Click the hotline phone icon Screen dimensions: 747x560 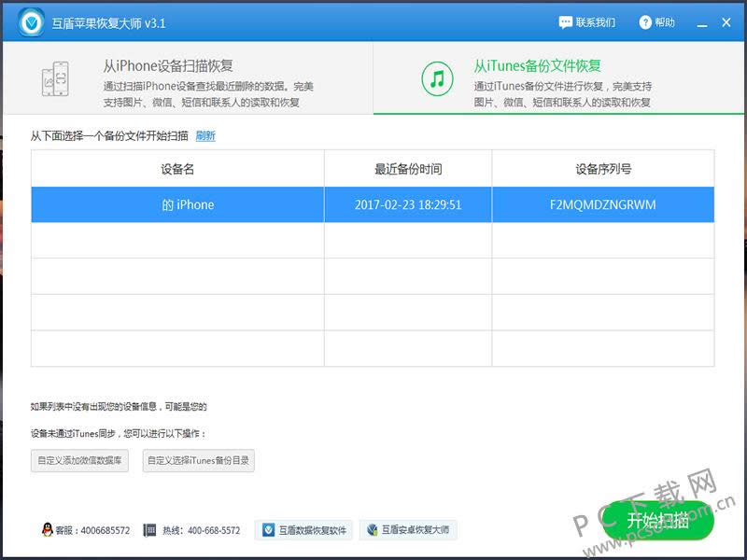[x=149, y=530]
